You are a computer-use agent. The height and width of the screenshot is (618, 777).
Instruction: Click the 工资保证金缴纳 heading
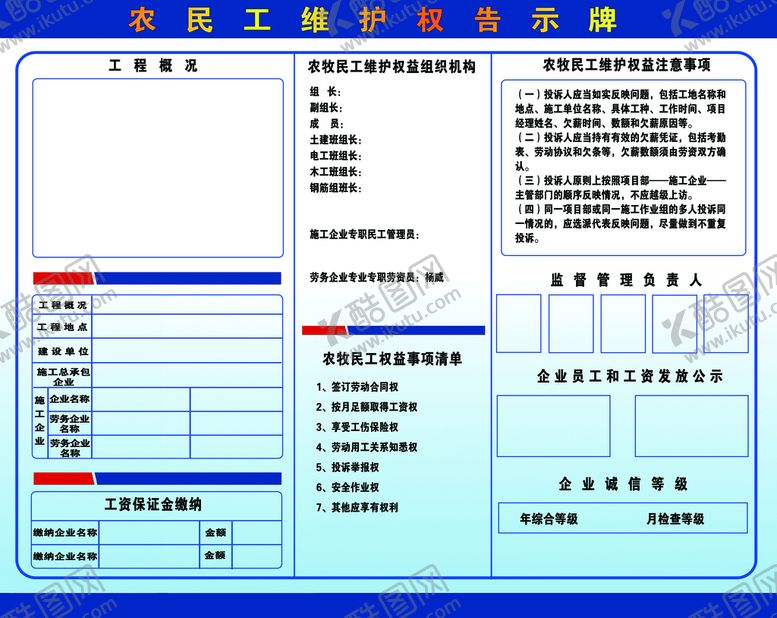point(153,505)
